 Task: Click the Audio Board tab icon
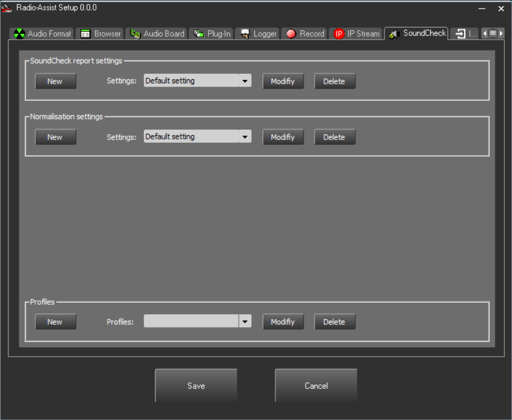point(135,34)
